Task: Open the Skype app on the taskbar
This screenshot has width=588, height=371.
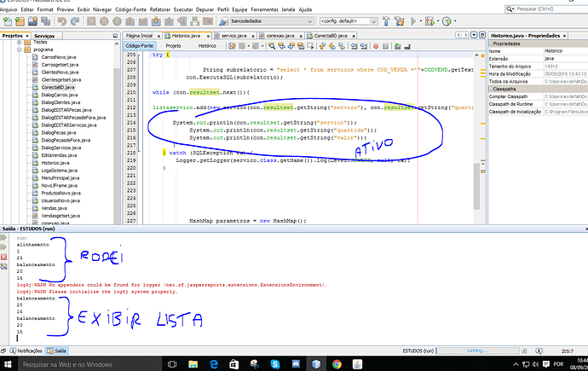Action: click(x=275, y=364)
